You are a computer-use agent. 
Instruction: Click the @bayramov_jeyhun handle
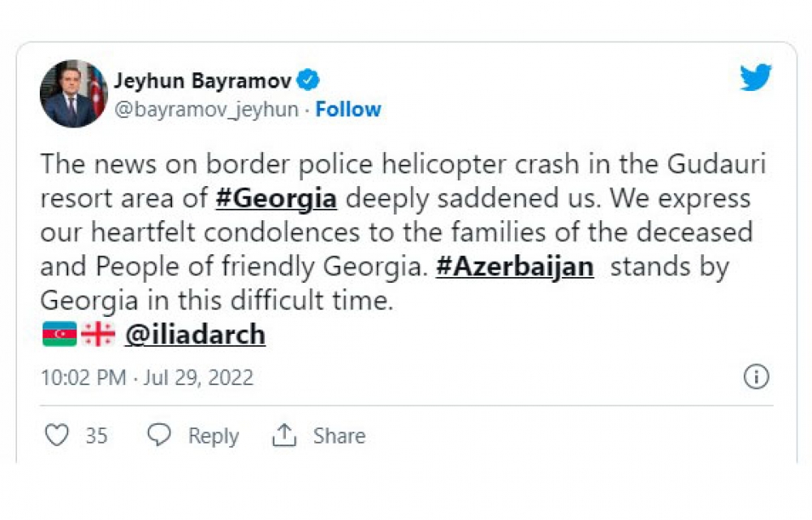206,110
